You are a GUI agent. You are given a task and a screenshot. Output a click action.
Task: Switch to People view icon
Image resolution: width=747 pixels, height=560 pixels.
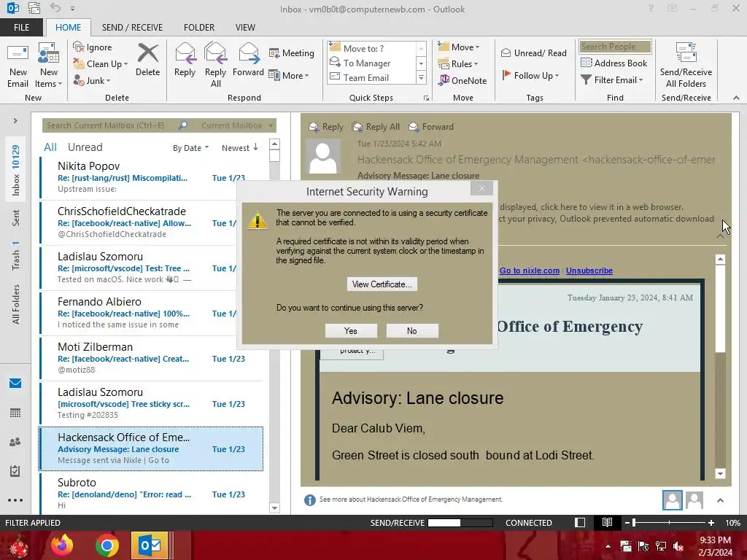(x=15, y=442)
